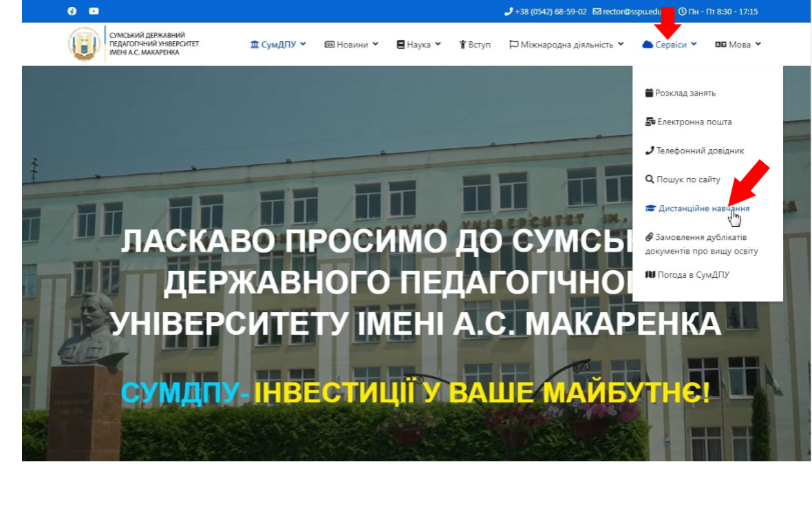Open Замовлення дублікатів документів про вищу освіту
This screenshot has width=812, height=506.
[x=702, y=244]
